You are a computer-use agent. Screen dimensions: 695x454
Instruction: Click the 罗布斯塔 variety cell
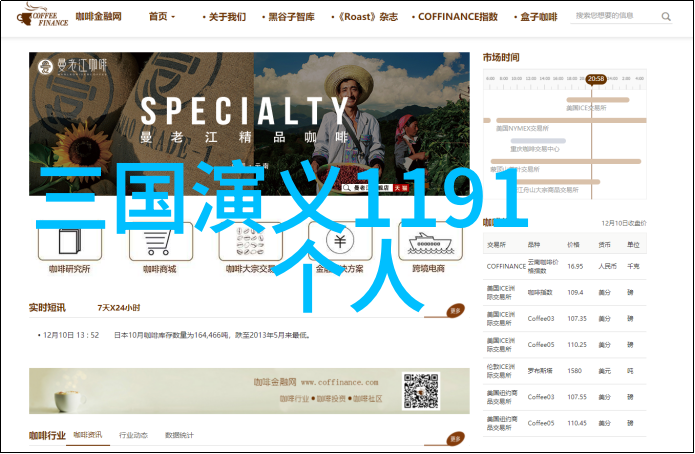[x=540, y=371]
